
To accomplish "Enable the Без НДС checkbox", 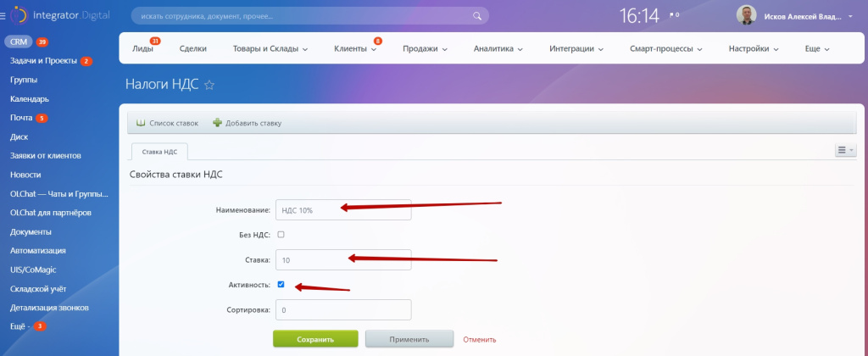I will 281,234.
